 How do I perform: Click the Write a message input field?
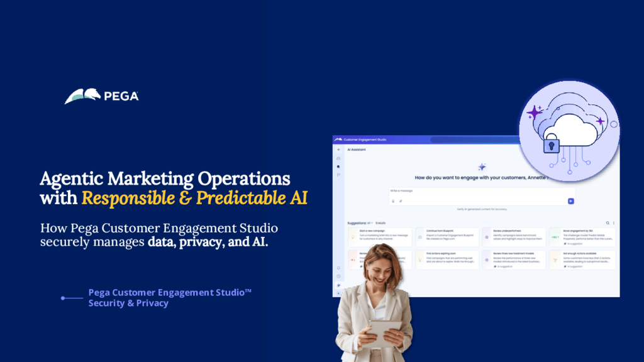[x=482, y=197]
